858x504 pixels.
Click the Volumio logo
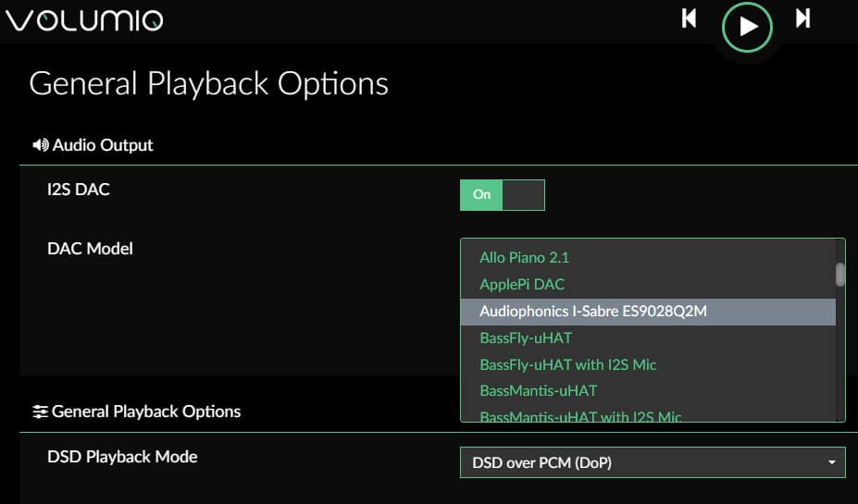83,20
